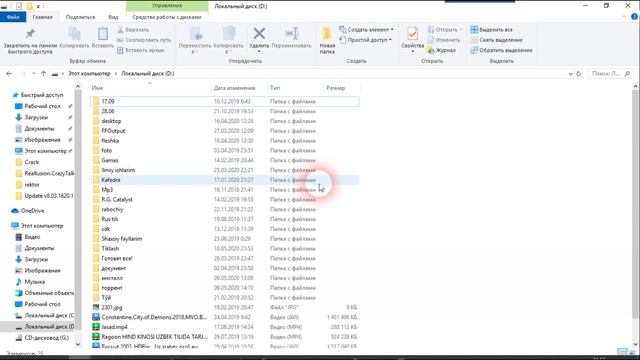Switch to large icons view button

click(x=634, y=352)
